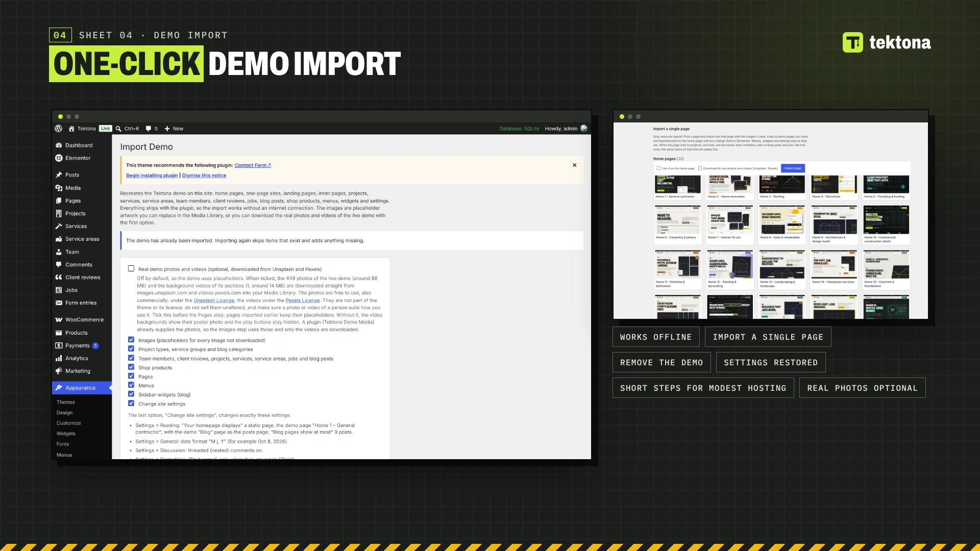Open the Client reviews quote icon

coord(59,278)
